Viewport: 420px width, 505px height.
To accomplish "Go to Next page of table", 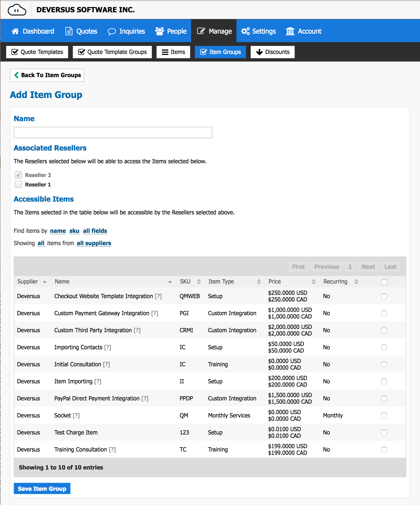I will click(x=368, y=267).
